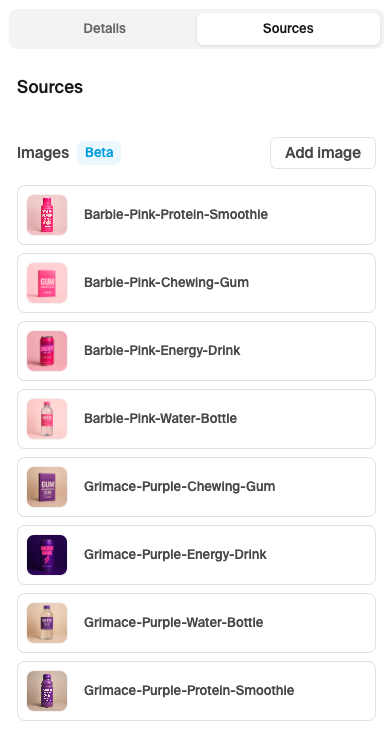The image size is (392, 736).
Task: Click the Add image button
Action: pyautogui.click(x=323, y=153)
